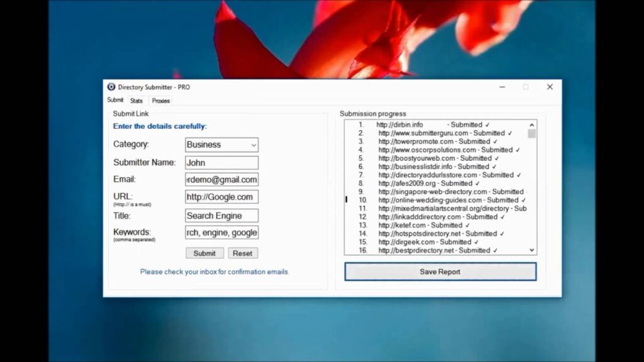This screenshot has width=644, height=362.
Task: Select the http://www.submitterguru.com row
Action: 436,133
